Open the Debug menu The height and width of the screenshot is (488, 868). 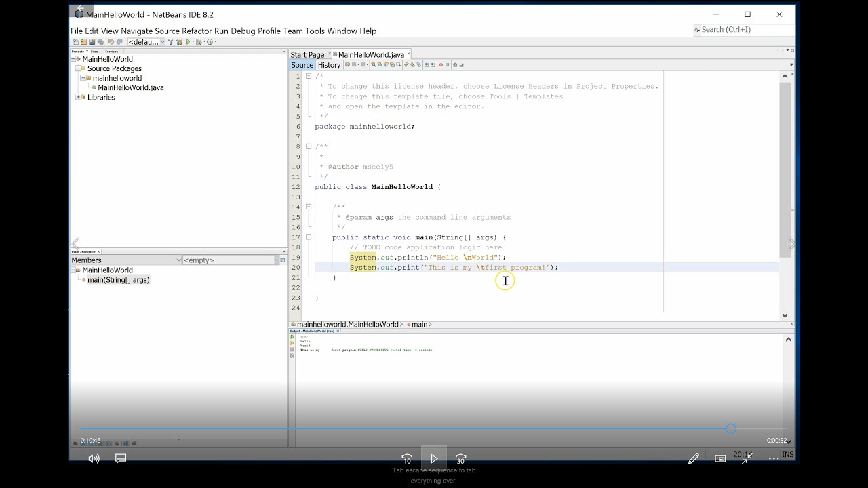243,30
